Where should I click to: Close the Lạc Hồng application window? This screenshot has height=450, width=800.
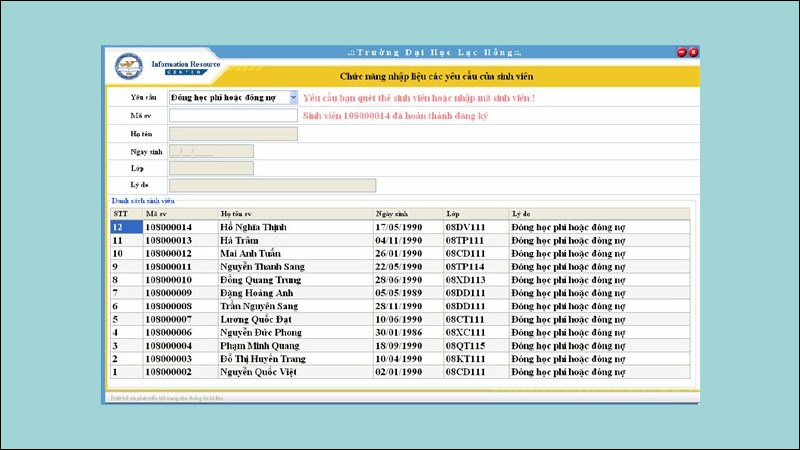pos(693,52)
